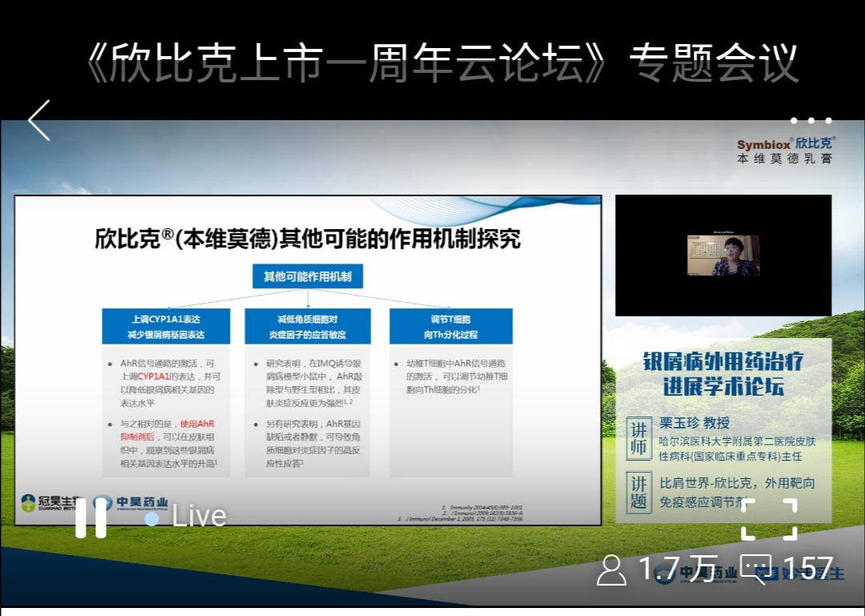865x616 pixels.
Task: Enter fullscreen with the corner-brackets icon
Action: click(768, 519)
